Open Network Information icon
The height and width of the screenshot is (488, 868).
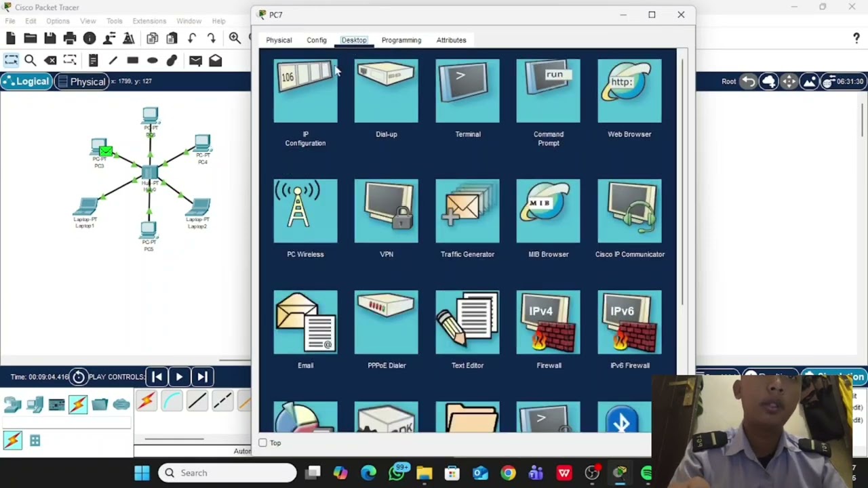pyautogui.click(x=90, y=39)
